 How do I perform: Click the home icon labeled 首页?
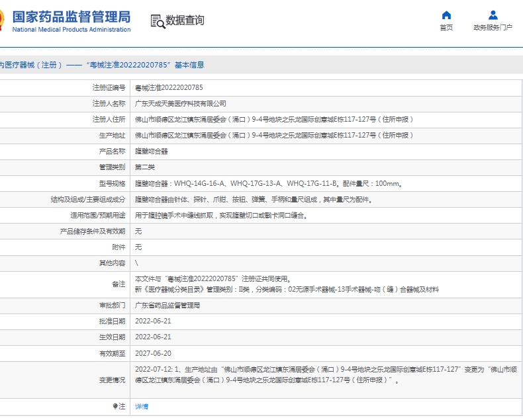[x=446, y=15]
